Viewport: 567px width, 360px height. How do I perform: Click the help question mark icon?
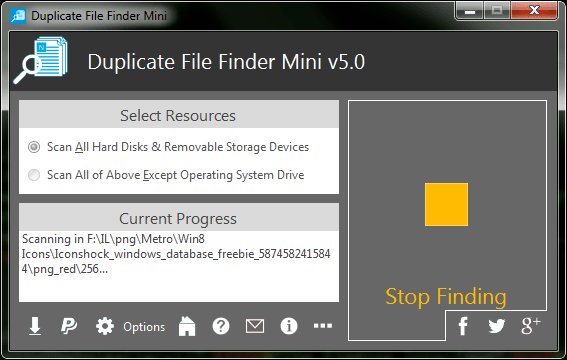click(x=221, y=326)
